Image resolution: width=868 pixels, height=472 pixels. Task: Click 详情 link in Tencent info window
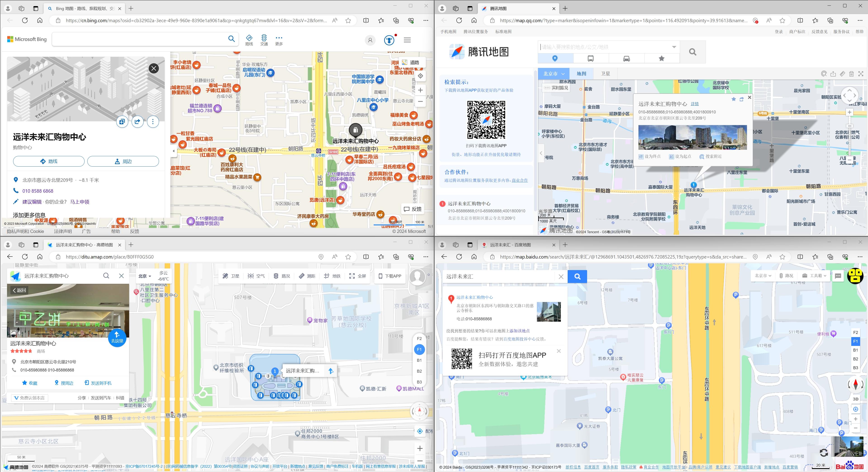coord(695,104)
